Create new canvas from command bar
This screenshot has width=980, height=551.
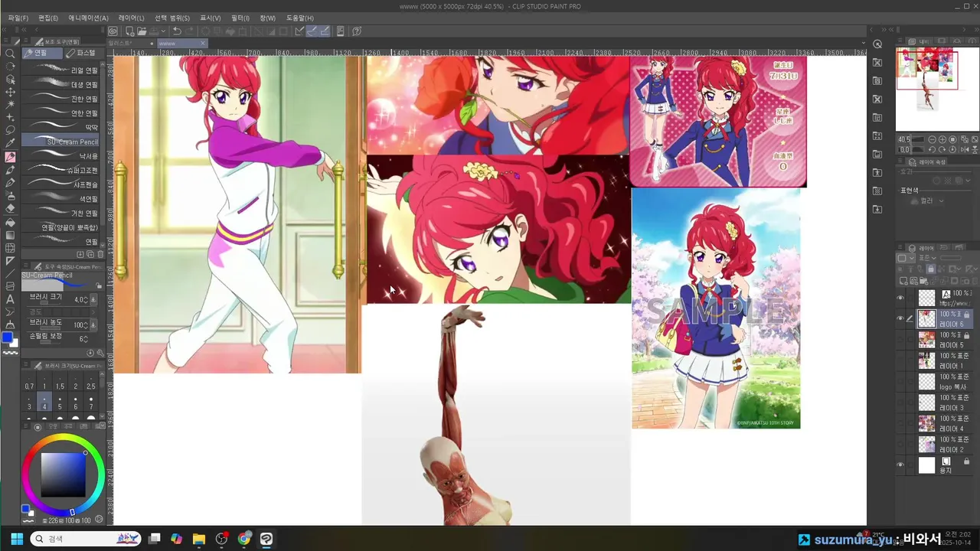[x=129, y=31]
